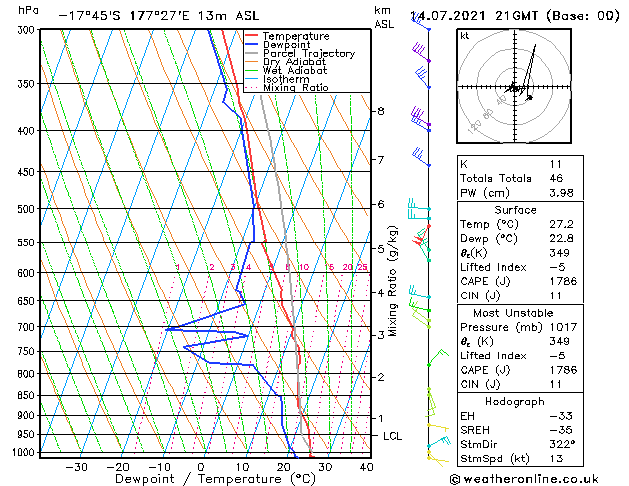This screenshot has width=629, height=486.
Task: Click the Wet Adiabat legend entry
Action: pos(286,71)
